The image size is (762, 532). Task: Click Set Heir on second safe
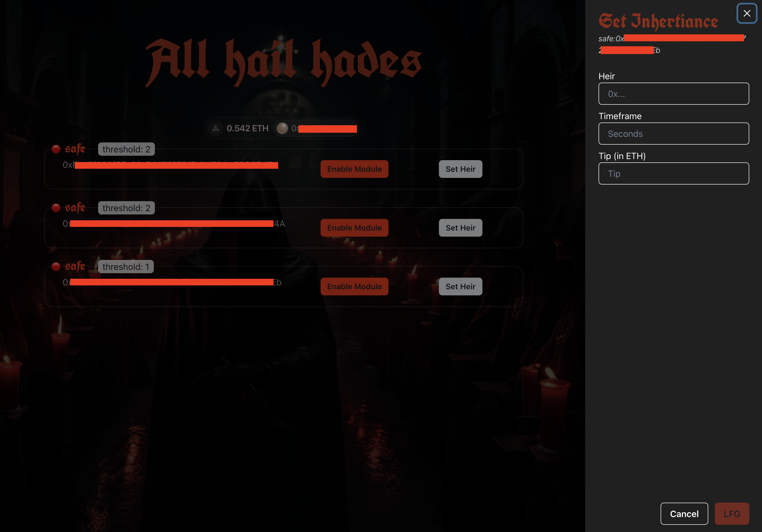pyautogui.click(x=460, y=227)
